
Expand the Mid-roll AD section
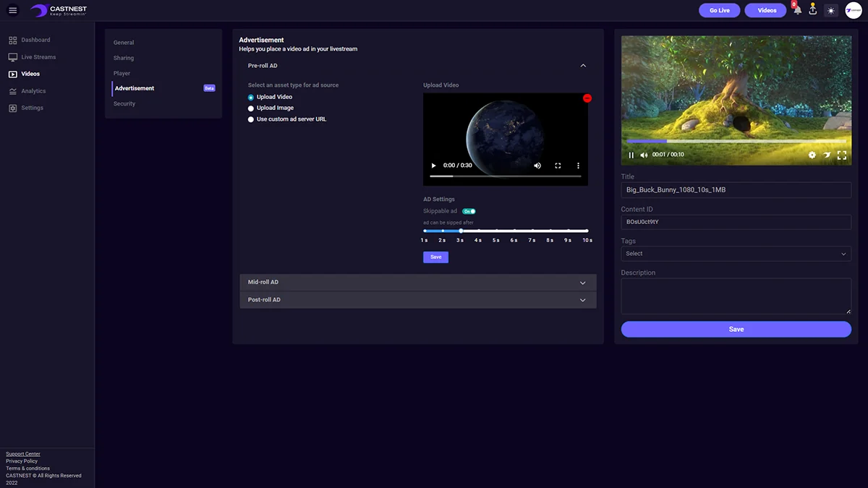418,283
